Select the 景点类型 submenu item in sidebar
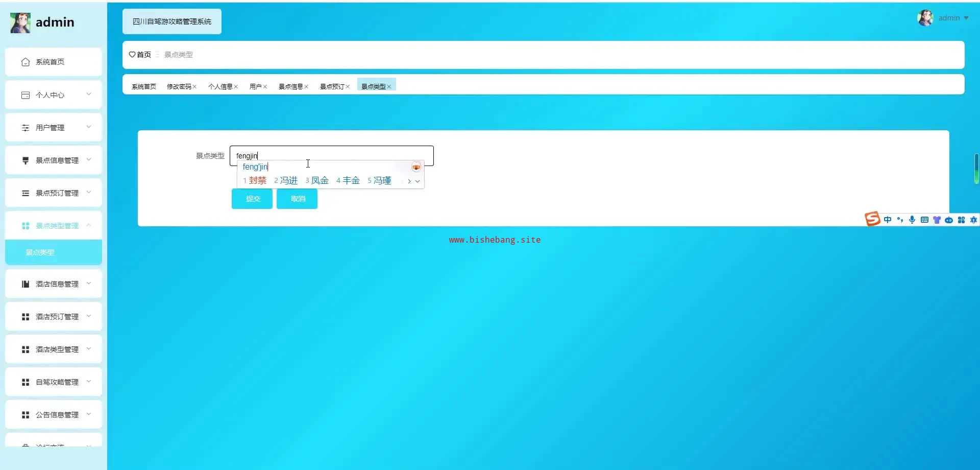The width and height of the screenshot is (980, 470). click(54, 252)
